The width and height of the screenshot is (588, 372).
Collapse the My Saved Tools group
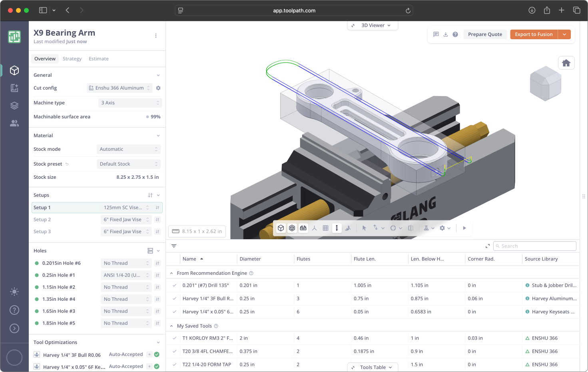click(x=171, y=326)
